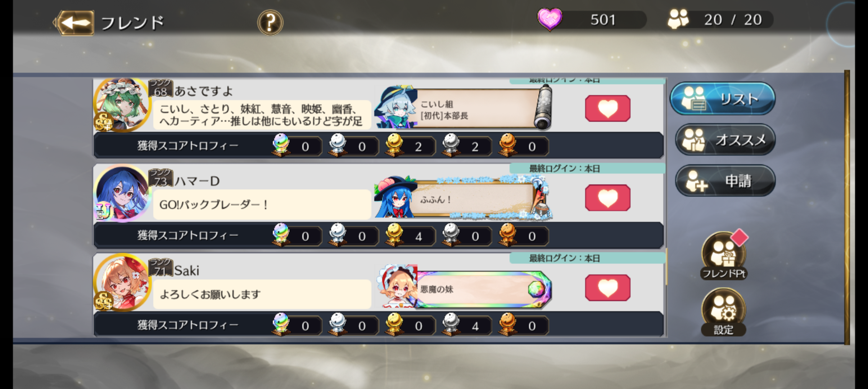The width and height of the screenshot is (868, 389).
Task: Open the 設定 friend settings icon
Action: coord(723,312)
